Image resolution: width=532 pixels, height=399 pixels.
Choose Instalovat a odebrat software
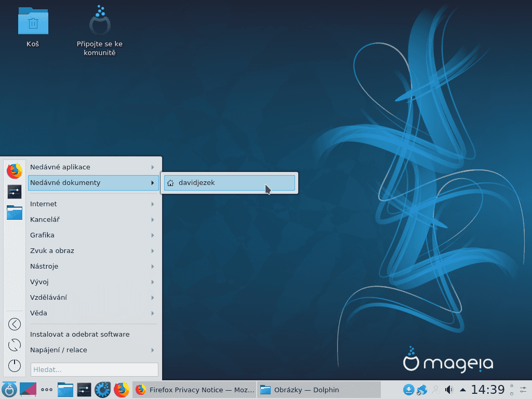[79, 334]
